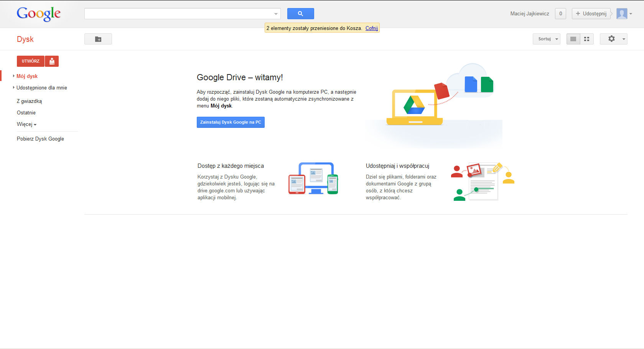Open the account avatar menu

(x=622, y=13)
